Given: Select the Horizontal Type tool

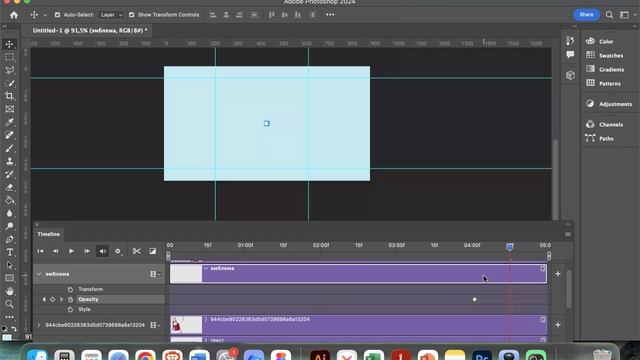Looking at the screenshot, I should click(x=9, y=253).
